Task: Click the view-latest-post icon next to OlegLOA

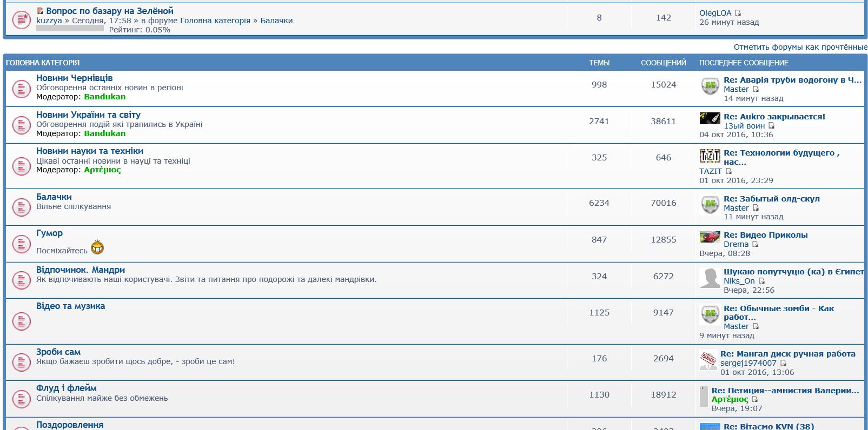Action: tap(738, 13)
